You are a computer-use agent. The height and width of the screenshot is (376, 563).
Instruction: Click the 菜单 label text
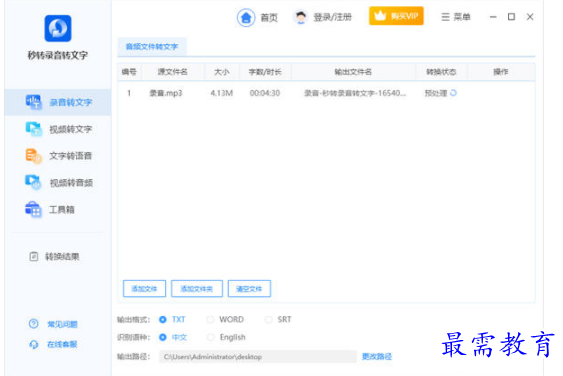point(462,17)
